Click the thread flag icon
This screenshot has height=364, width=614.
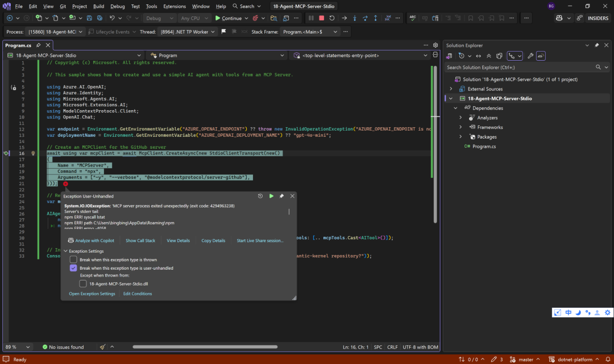223,32
